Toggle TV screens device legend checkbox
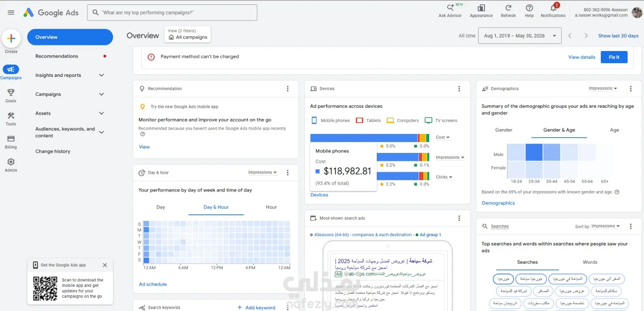Screen dimensions: 644x311 tap(428, 120)
